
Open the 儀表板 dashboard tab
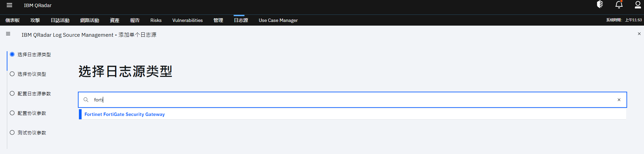(12, 20)
